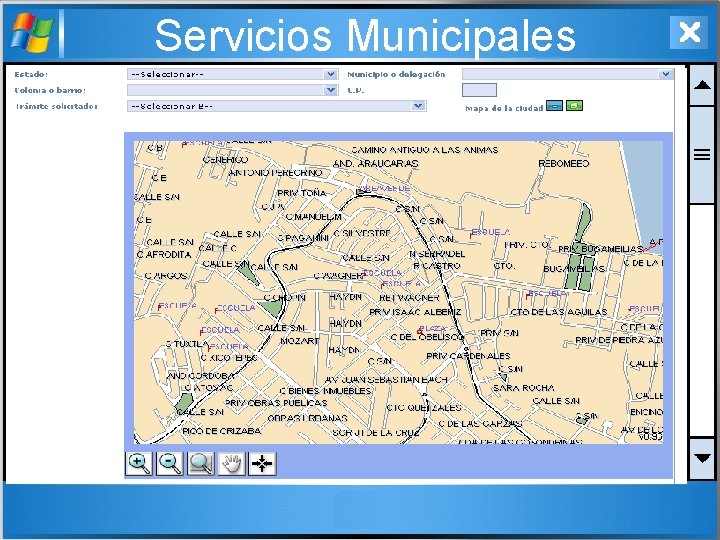Click the C ARGOS map label
Screen dimensions: 720x540
click(x=166, y=276)
